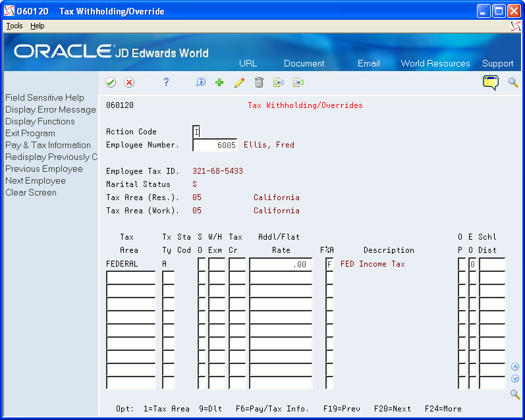Go to Next Employee
The image size is (525, 420).
[35, 181]
